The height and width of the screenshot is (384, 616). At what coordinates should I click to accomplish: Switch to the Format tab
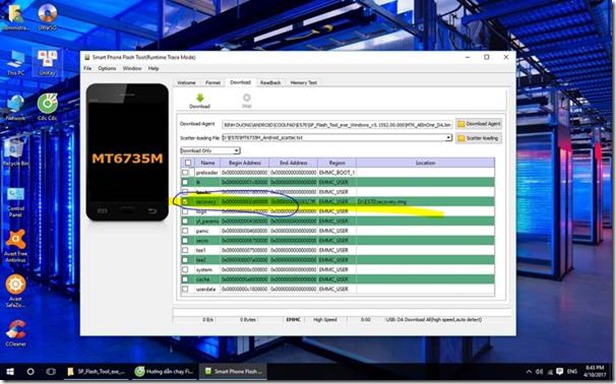coord(213,83)
